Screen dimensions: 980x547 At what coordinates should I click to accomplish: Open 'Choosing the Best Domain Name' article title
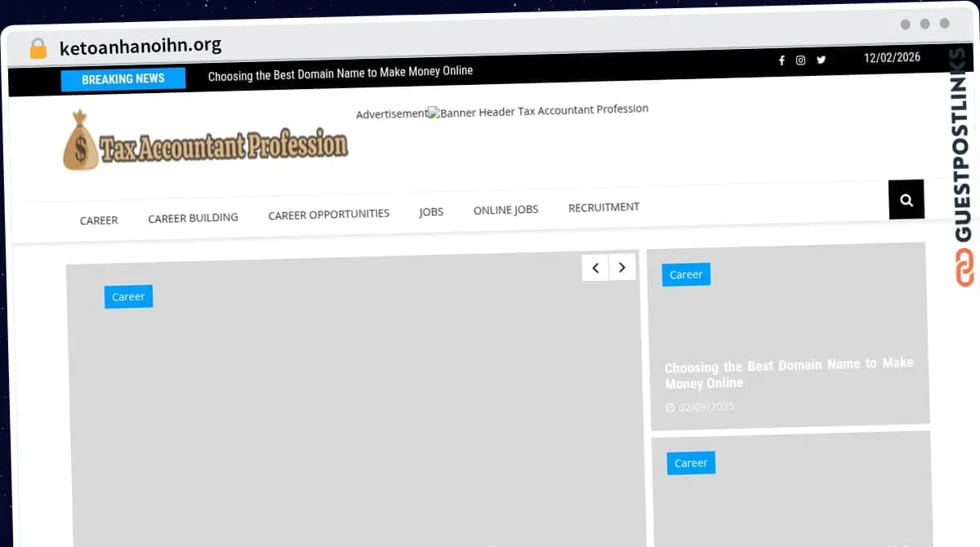point(788,373)
